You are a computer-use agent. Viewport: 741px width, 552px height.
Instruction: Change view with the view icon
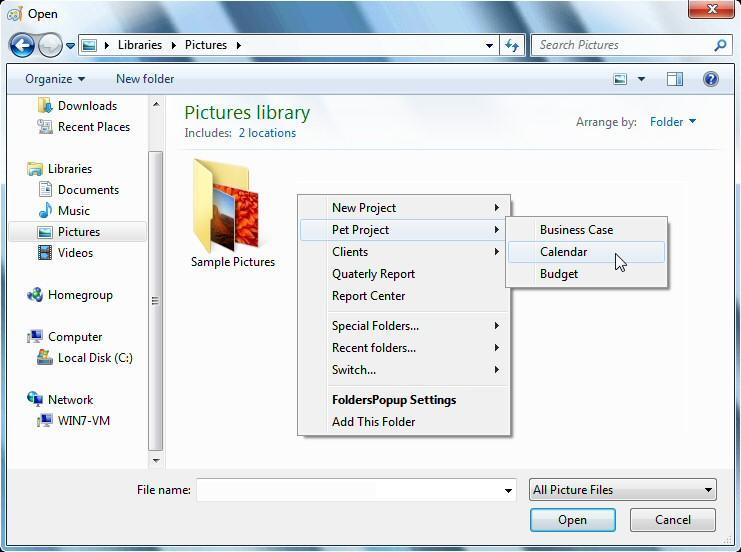click(x=620, y=79)
